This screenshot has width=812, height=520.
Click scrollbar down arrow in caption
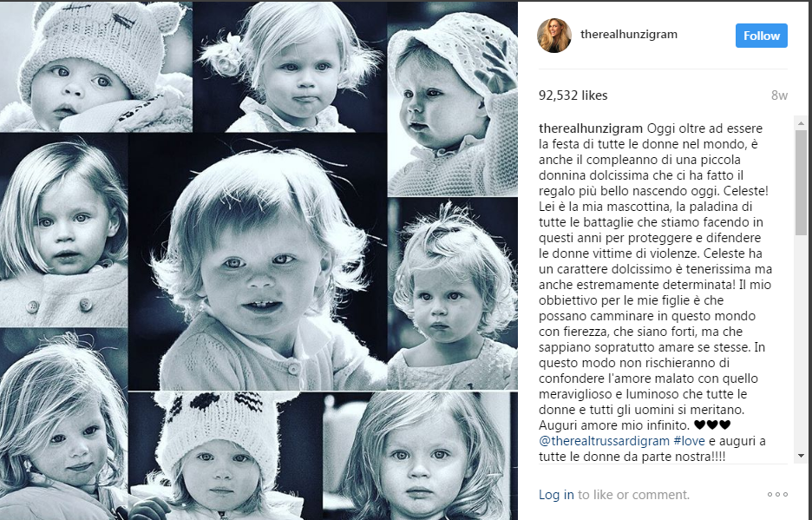[801, 456]
